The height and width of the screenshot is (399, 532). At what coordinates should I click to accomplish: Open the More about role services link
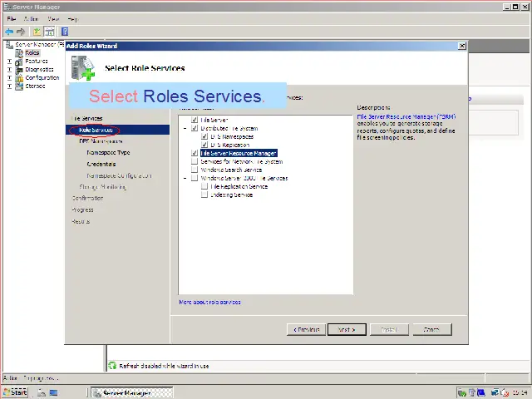coord(209,302)
